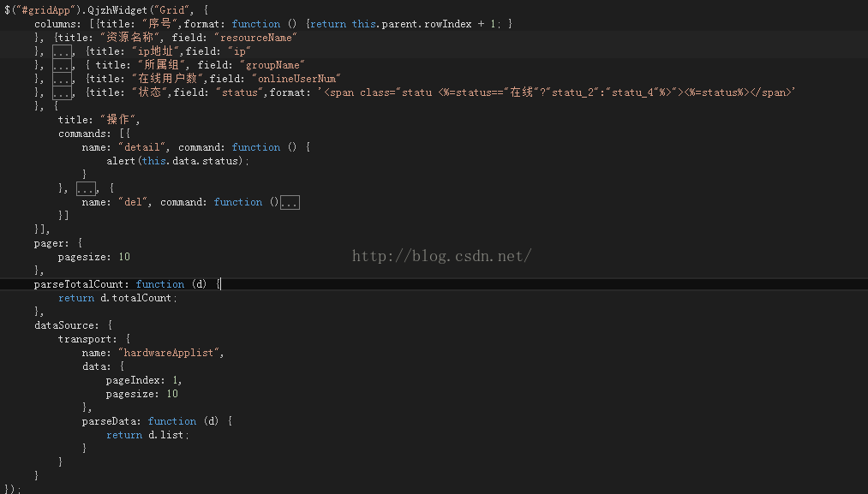
Task: Click the "groupName" field string
Action: pos(272,65)
